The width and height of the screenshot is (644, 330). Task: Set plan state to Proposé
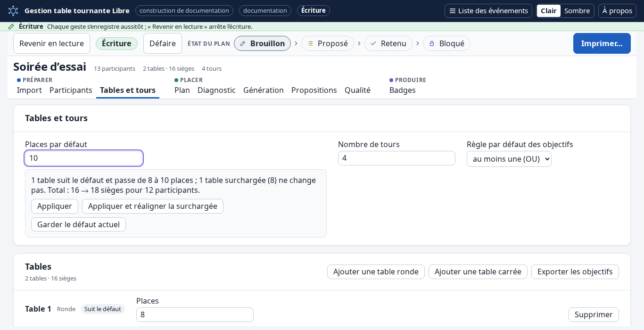click(328, 43)
